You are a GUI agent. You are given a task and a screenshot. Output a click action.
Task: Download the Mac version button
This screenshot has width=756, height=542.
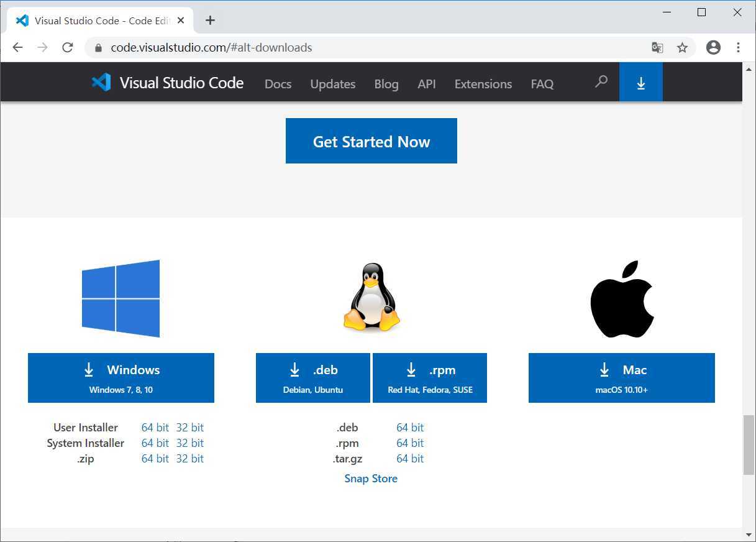pos(622,378)
